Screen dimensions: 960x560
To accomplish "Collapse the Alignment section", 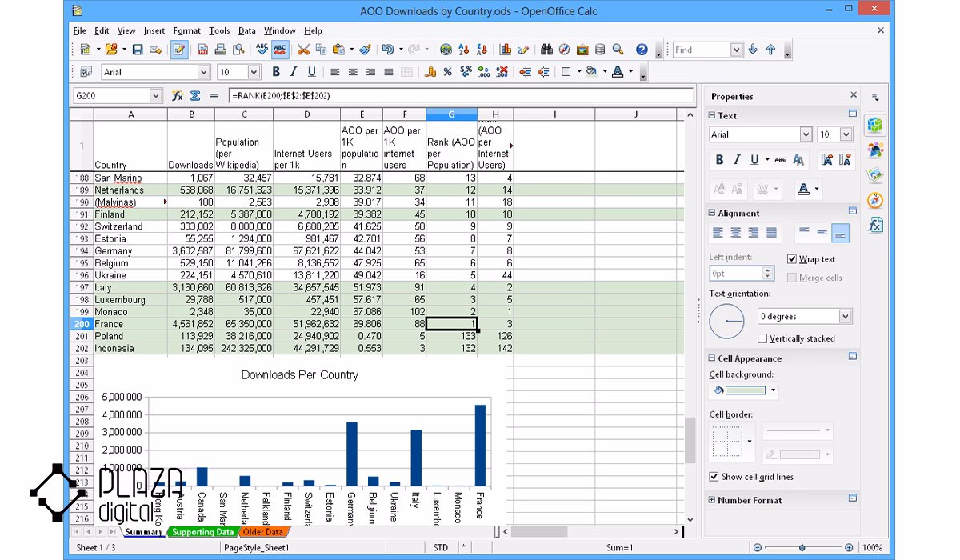I will (712, 213).
